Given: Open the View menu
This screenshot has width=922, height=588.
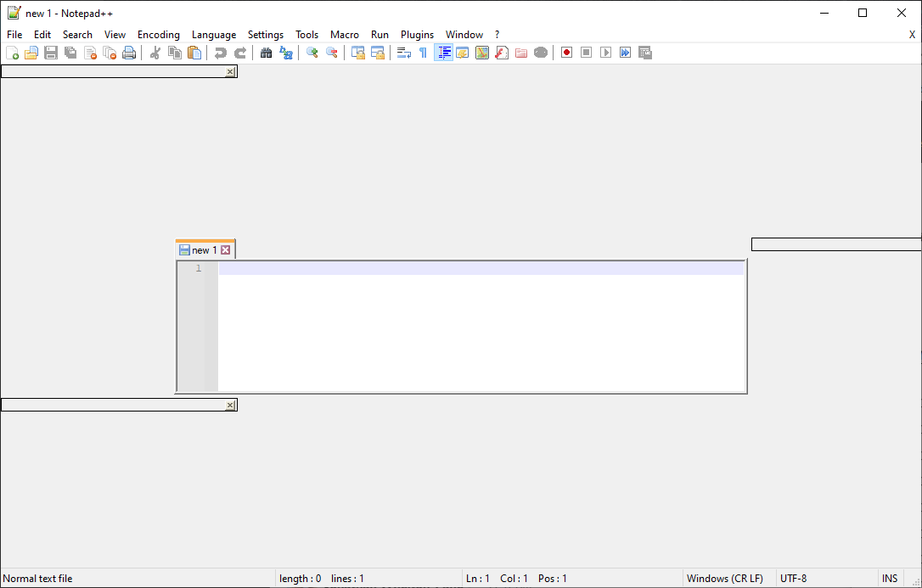Looking at the screenshot, I should [x=115, y=35].
